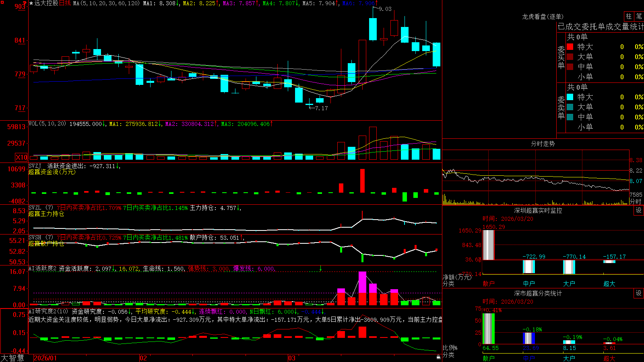The image size is (644, 362).
Task: Click the green 散户 bar at 64.55
Action: (x=489, y=329)
